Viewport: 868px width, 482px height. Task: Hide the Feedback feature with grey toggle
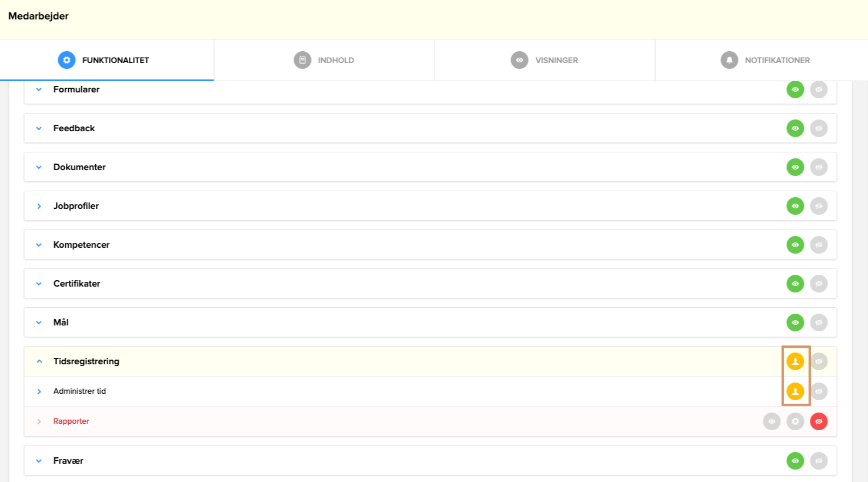(x=819, y=128)
